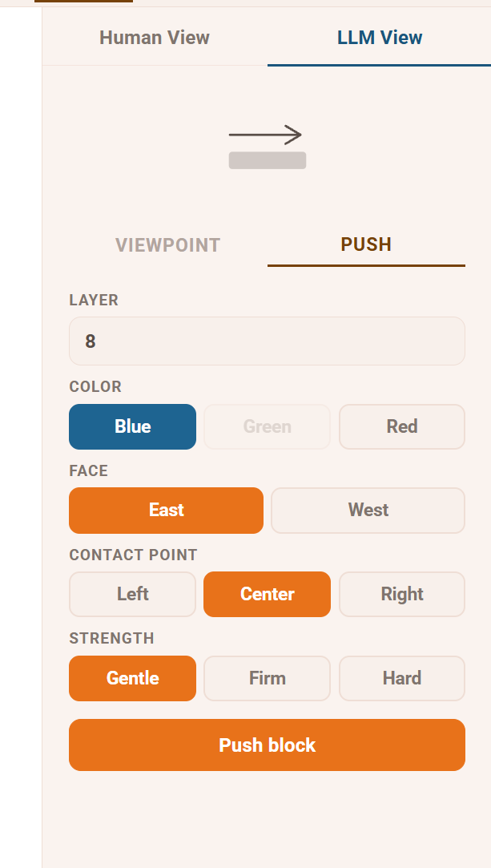This screenshot has width=491, height=868.
Task: Set the face to East
Action: [x=166, y=510]
